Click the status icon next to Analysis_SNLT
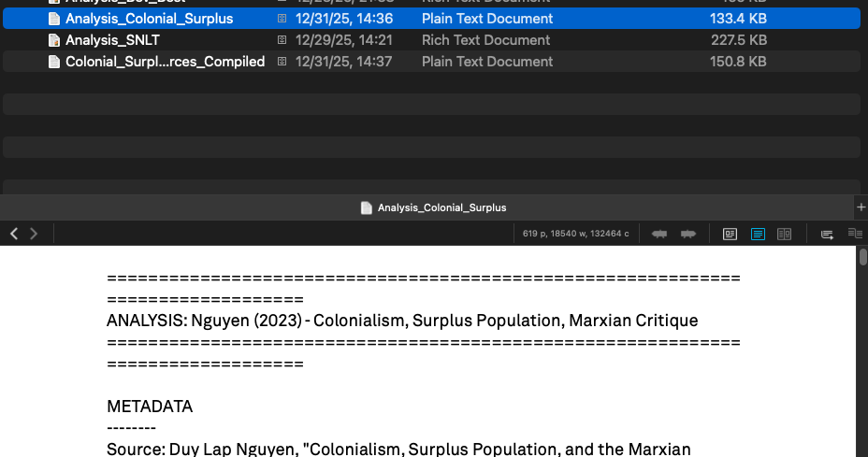The width and height of the screenshot is (868, 457). [x=282, y=40]
